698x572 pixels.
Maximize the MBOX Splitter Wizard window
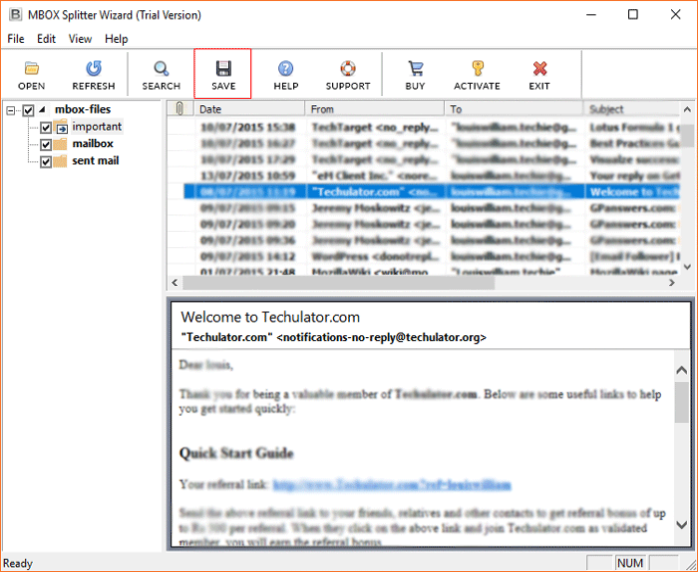[x=633, y=15]
